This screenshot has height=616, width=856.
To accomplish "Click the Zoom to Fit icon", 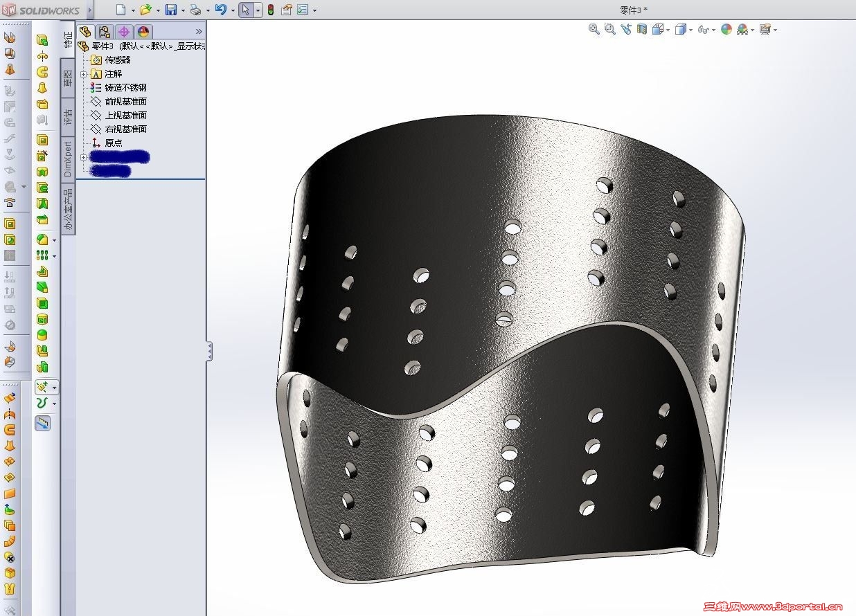I will point(594,29).
